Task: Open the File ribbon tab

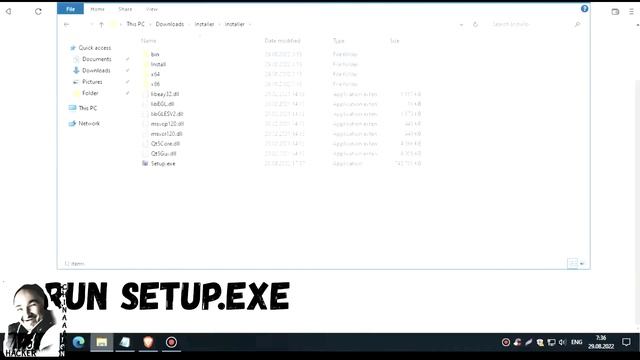Action: 70,9
